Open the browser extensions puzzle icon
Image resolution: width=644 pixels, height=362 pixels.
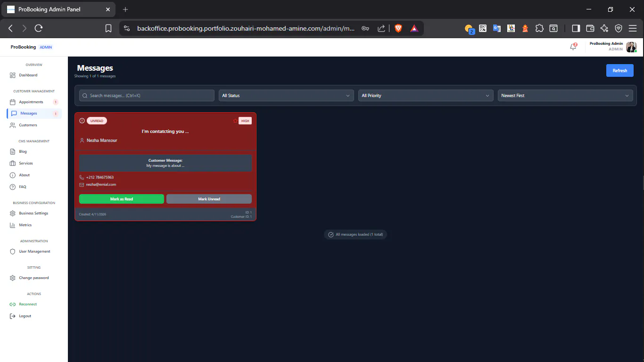click(539, 28)
